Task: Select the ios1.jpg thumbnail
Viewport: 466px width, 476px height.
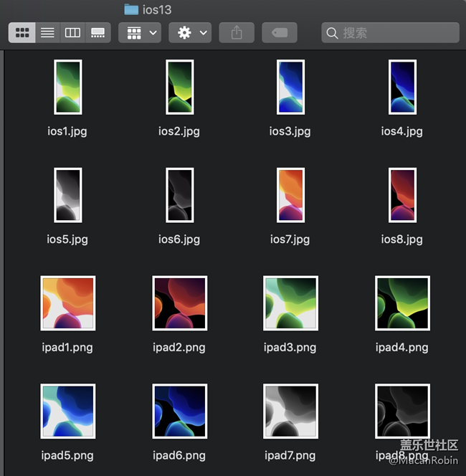Action: click(67, 87)
